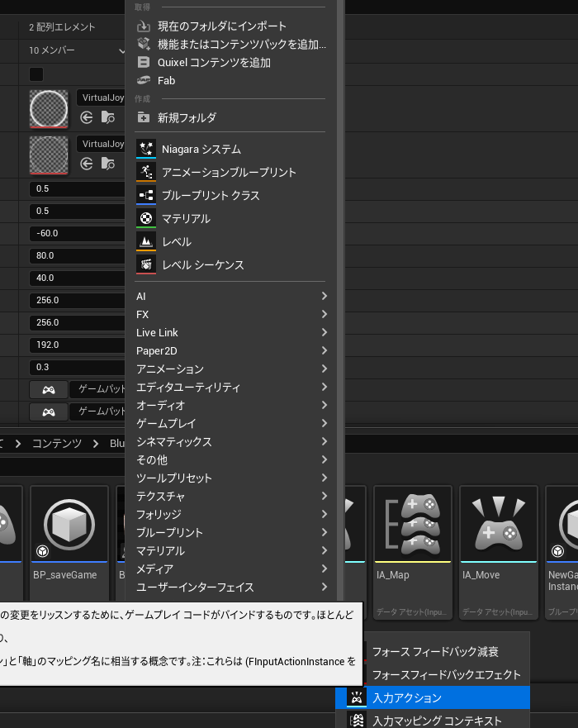The image size is (578, 728).
Task: Click the Fab icon in the menu
Action: click(x=144, y=80)
